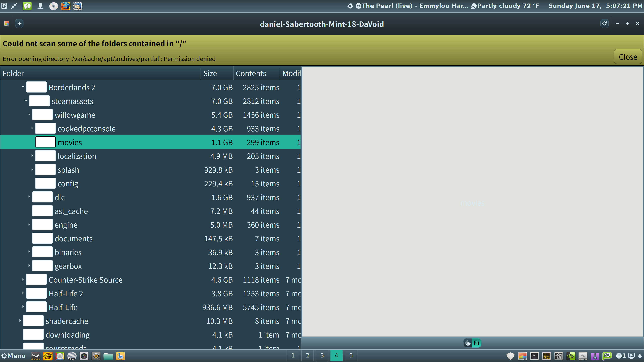Open the disk utility wrench taskbar icon
This screenshot has width=644, height=362.
point(583,356)
